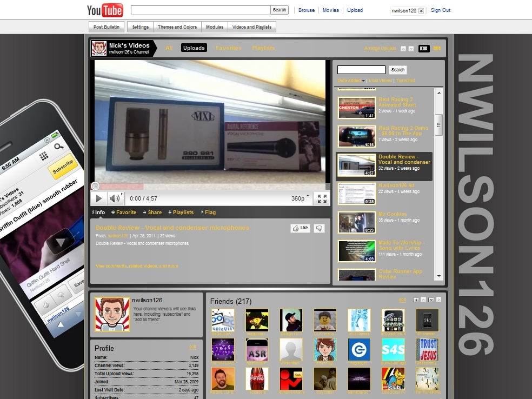Viewport: 532px width, 399px height.
Task: Click Sign Out link
Action: [x=441, y=10]
